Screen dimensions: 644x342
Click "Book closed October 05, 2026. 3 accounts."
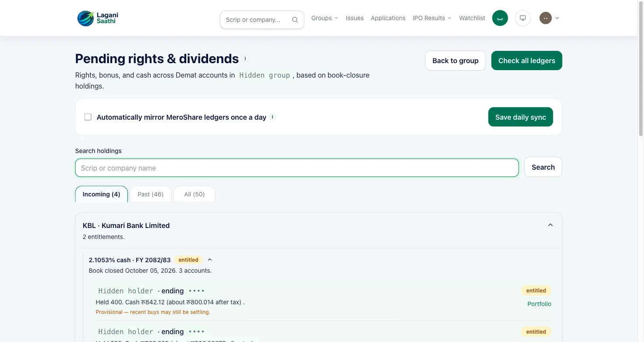pos(150,271)
